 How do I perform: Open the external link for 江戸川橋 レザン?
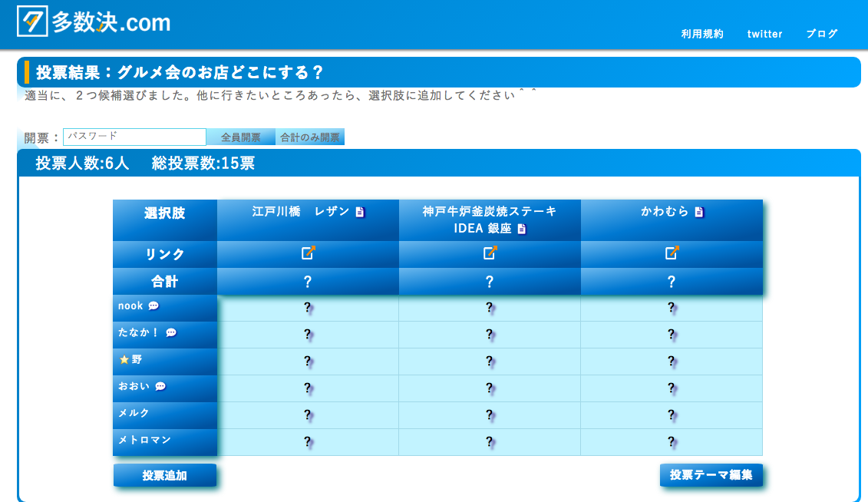308,253
